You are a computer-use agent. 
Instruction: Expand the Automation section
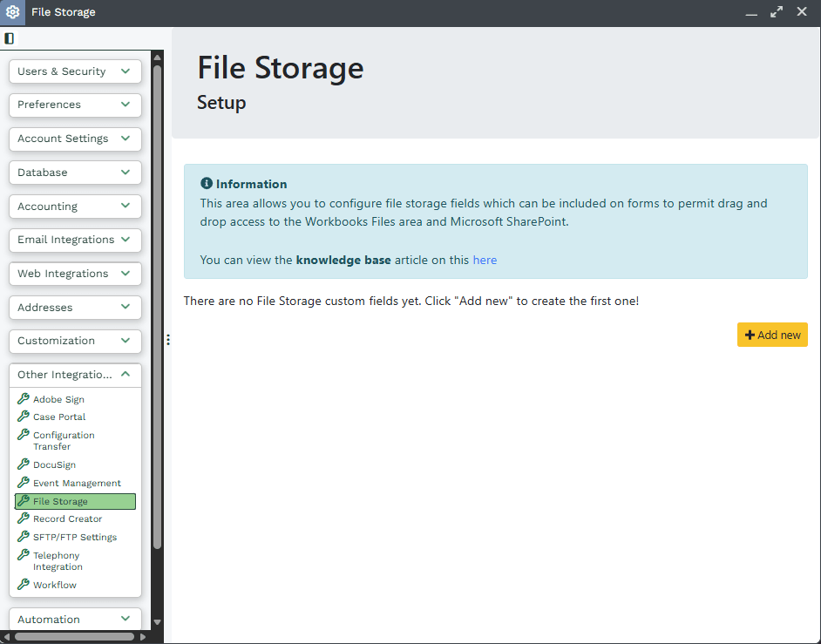75,620
